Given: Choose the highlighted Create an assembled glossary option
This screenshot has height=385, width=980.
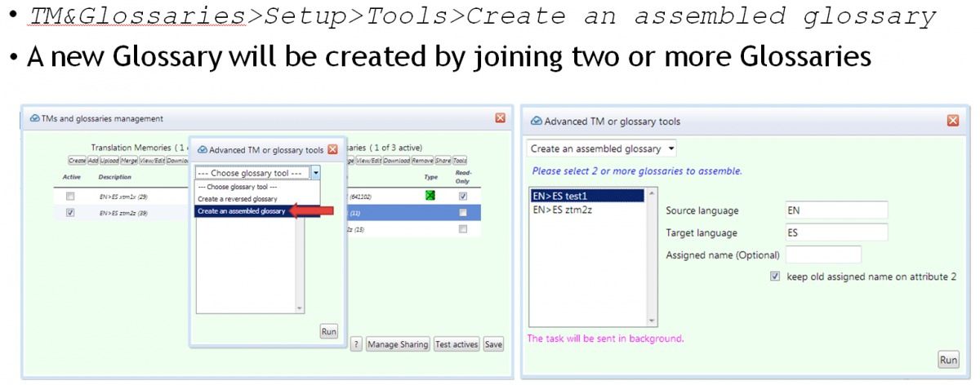Looking at the screenshot, I should point(241,211).
